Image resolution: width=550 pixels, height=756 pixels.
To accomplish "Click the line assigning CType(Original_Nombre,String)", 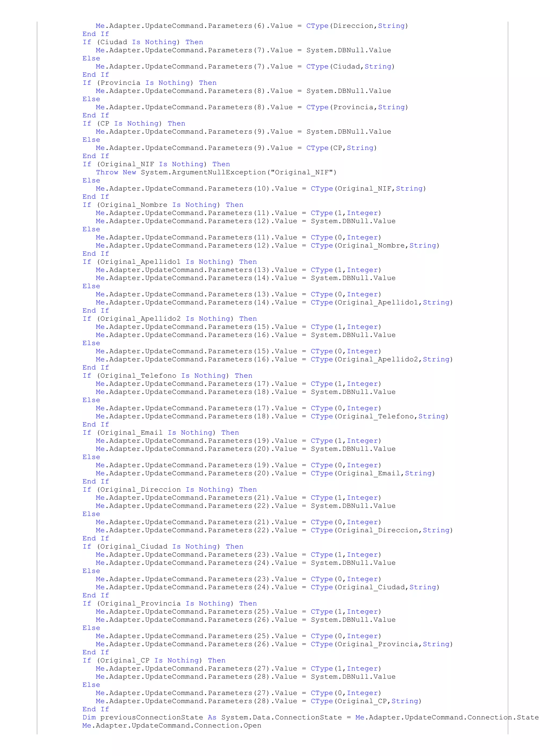I will (x=267, y=246).
